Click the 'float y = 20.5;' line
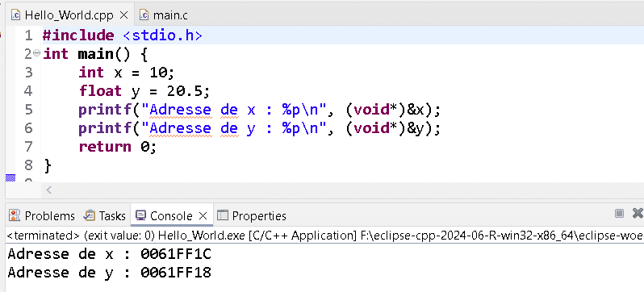644x292 pixels. pos(144,91)
